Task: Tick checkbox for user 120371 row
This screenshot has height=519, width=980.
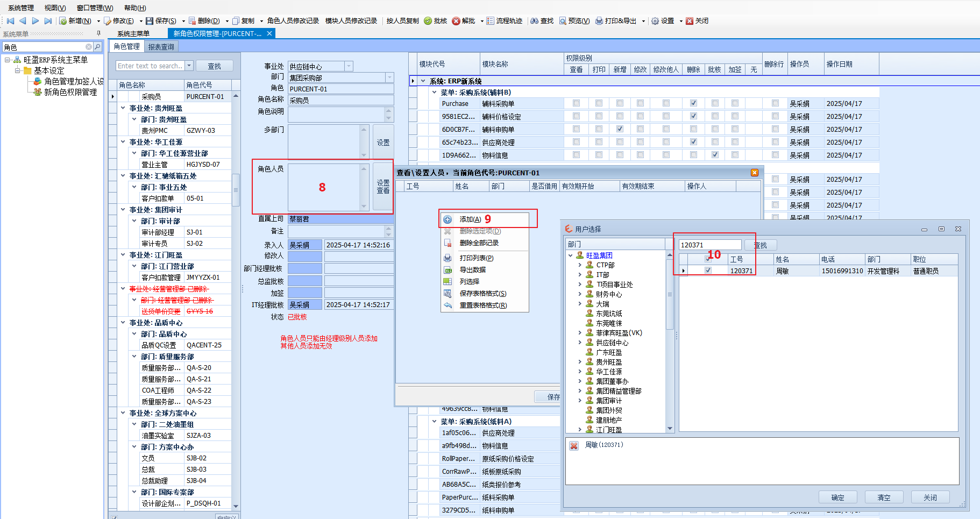Action: [708, 271]
